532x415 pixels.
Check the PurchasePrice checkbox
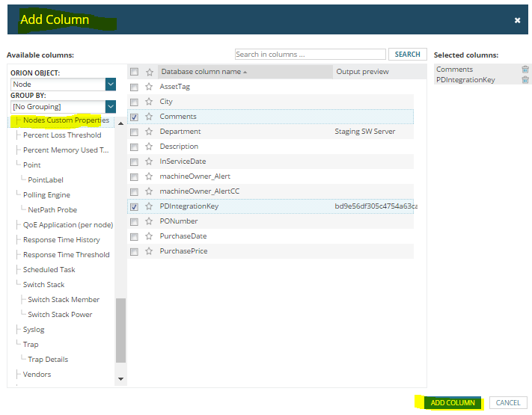[x=135, y=251]
